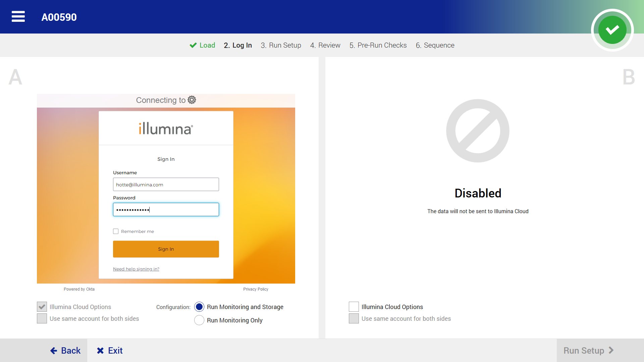
Task: Click the green status checkmark icon
Action: (x=612, y=30)
